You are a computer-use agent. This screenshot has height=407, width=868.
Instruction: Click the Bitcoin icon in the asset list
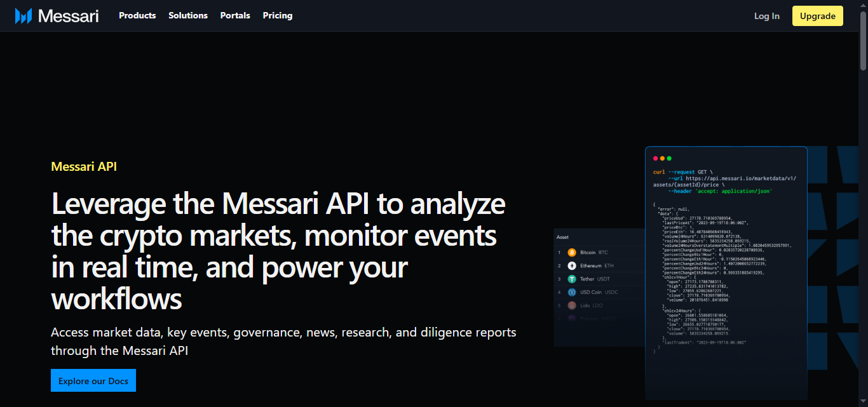(572, 253)
